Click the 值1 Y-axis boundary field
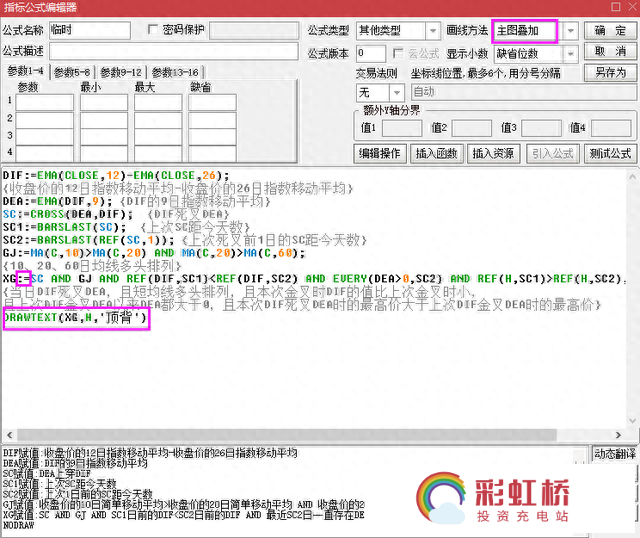640x538 pixels. tap(402, 128)
